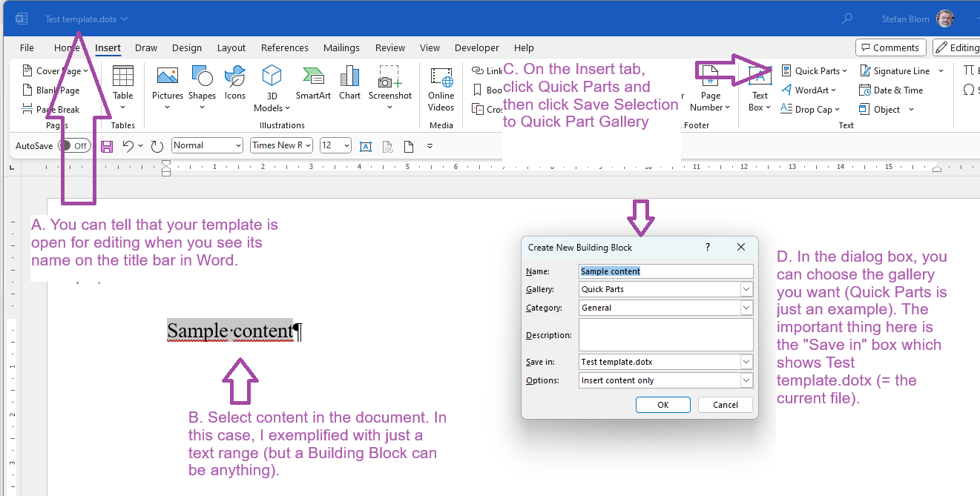
Task: Open the Options dropdown showing Insert content only
Action: [746, 380]
